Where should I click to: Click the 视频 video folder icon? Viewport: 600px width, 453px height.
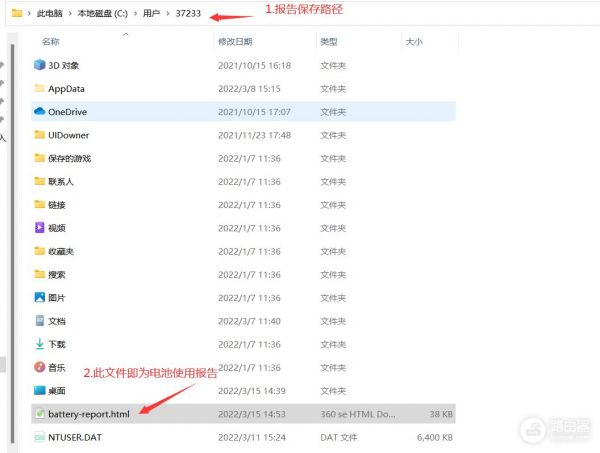[x=39, y=227]
